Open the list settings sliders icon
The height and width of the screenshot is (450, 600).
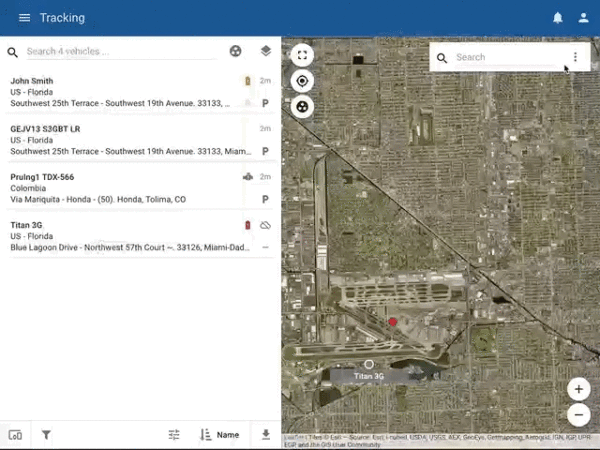pyautogui.click(x=174, y=435)
